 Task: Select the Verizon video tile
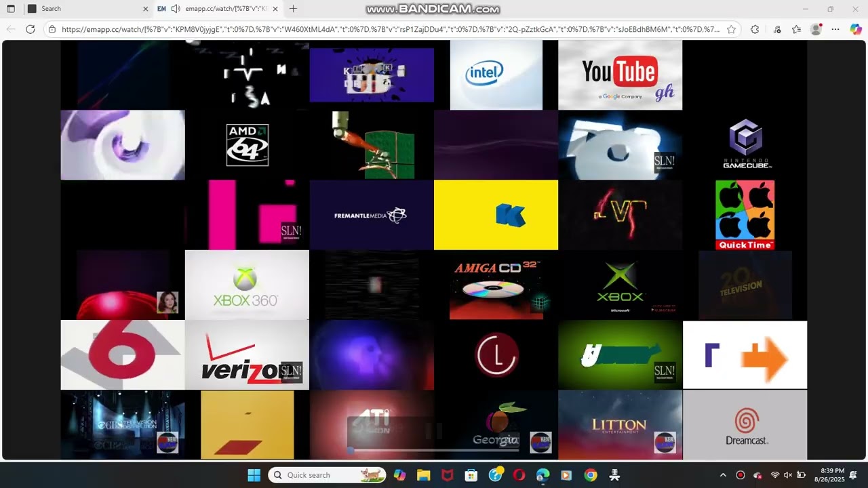[x=247, y=355]
